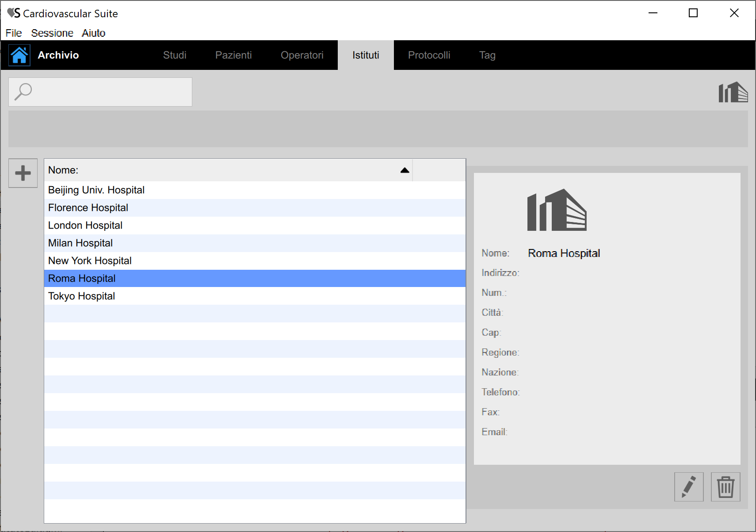Image resolution: width=756 pixels, height=532 pixels.
Task: Click the large building icon in details panel
Action: pos(557,210)
